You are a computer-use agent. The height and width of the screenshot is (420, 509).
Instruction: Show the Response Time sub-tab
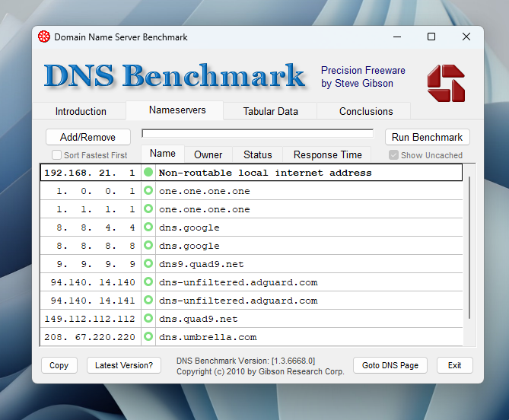[x=327, y=154]
